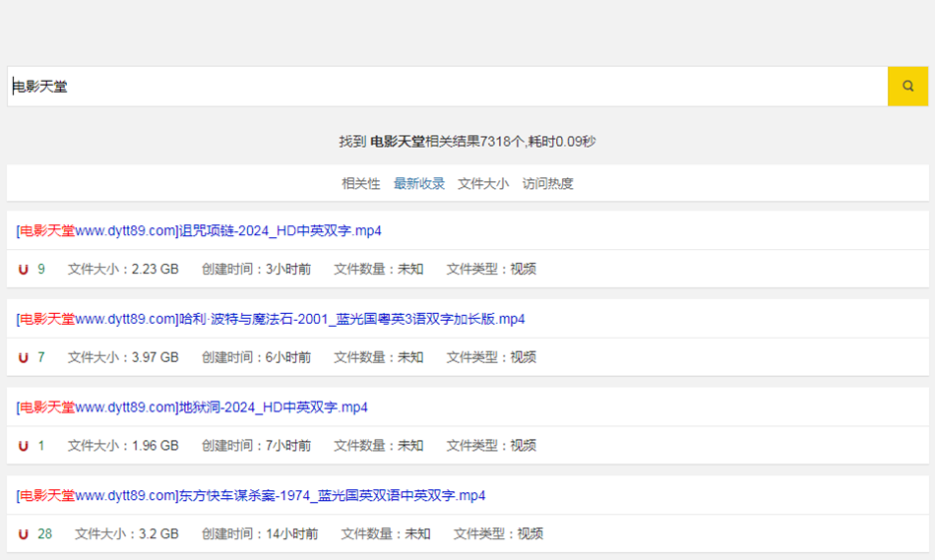Open the 哈利·波特与魔法石-2001 result link
The width and height of the screenshot is (935, 560).
(x=270, y=319)
